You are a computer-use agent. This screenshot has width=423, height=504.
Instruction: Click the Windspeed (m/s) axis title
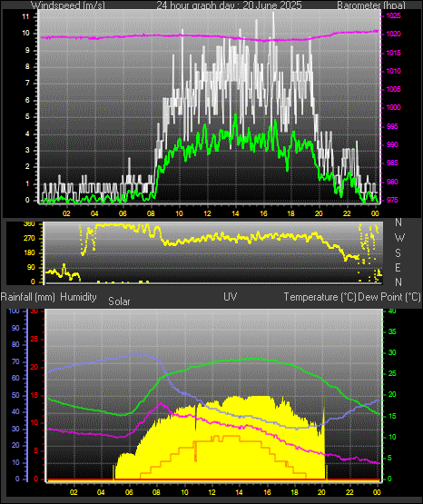(68, 5)
